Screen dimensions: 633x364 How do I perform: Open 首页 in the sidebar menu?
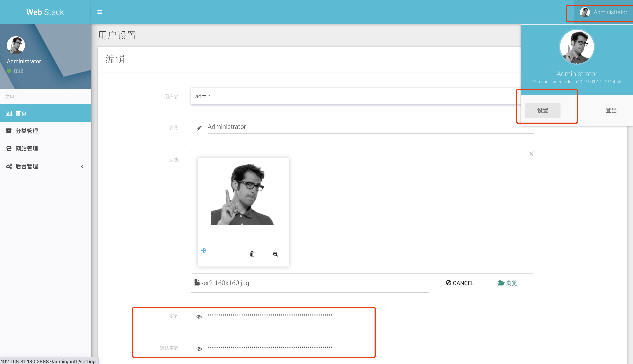21,113
